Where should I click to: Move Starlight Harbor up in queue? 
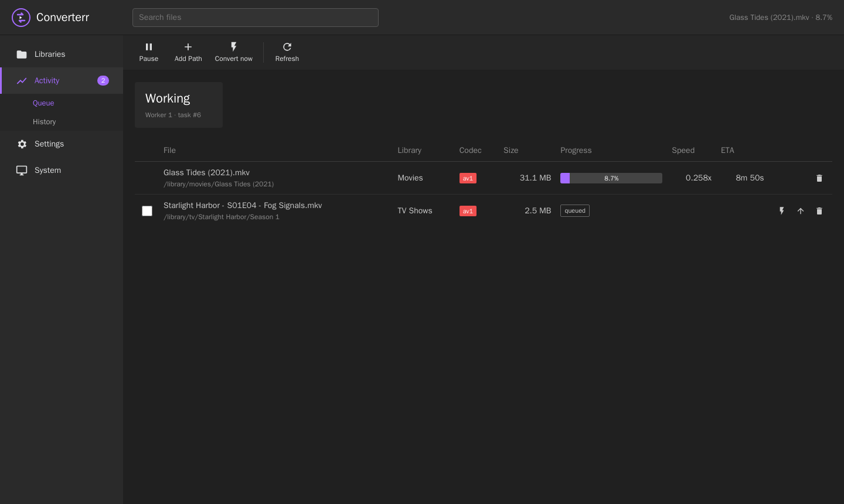[801, 211]
